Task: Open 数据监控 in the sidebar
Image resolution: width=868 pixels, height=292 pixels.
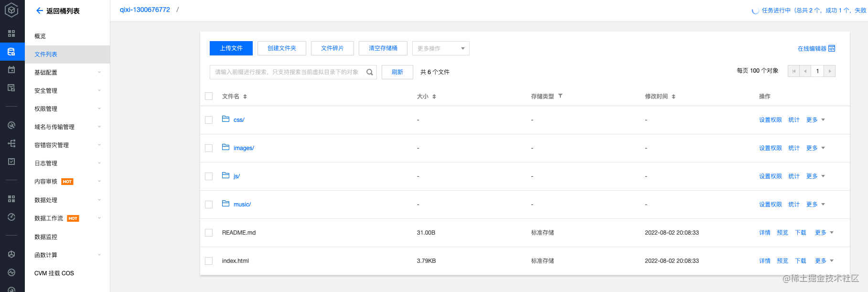Action: point(67,237)
